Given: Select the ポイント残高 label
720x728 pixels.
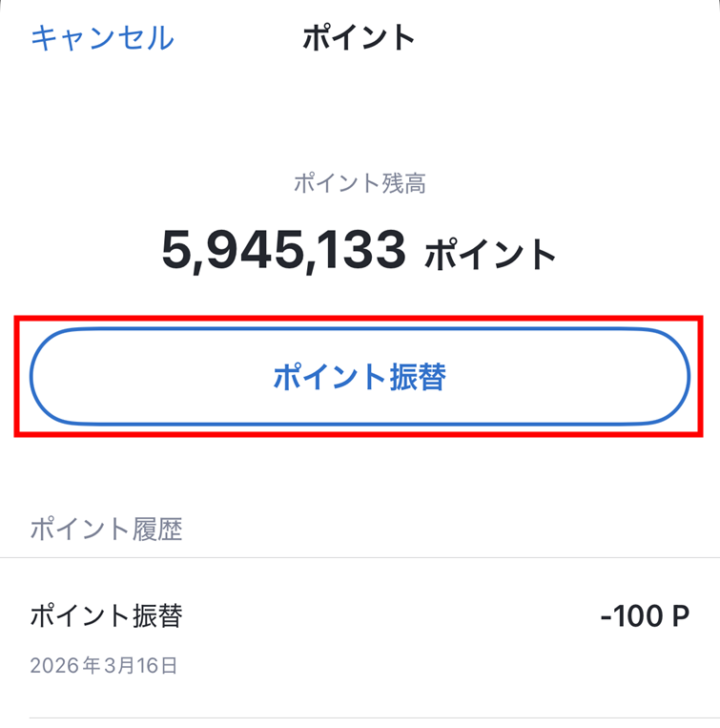Looking at the screenshot, I should tap(360, 184).
